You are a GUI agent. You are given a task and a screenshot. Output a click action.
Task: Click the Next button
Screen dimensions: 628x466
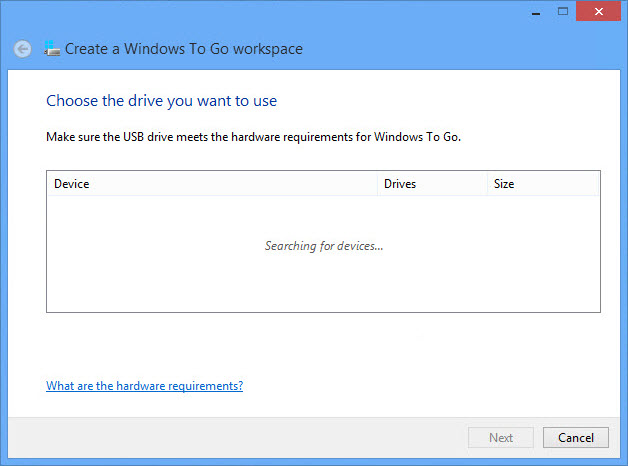click(501, 438)
